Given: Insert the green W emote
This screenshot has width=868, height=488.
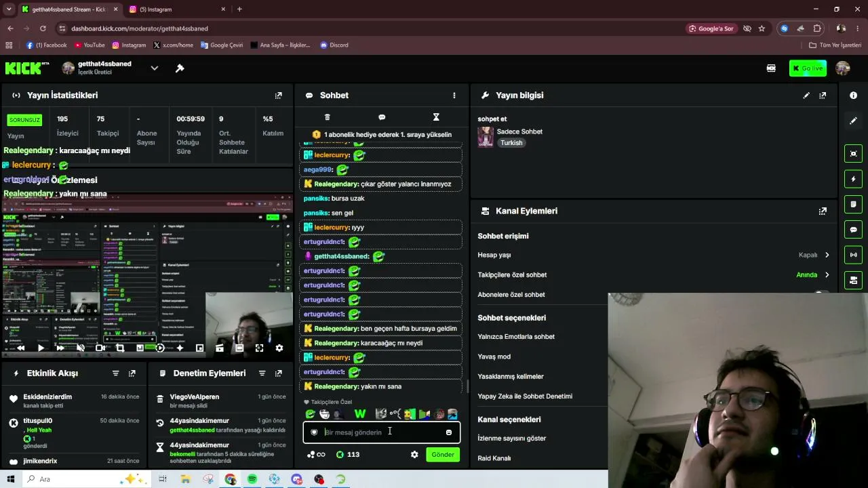Looking at the screenshot, I should coord(360,414).
